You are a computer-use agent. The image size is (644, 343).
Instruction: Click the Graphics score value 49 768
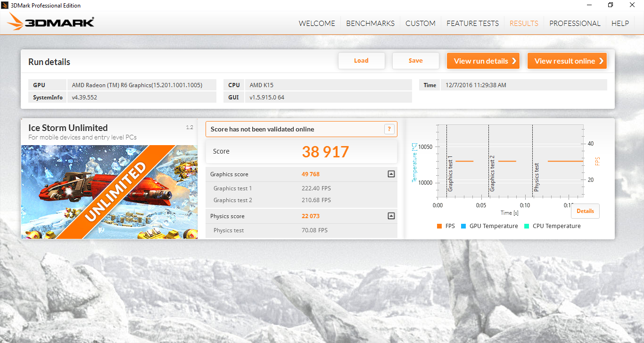[311, 174]
